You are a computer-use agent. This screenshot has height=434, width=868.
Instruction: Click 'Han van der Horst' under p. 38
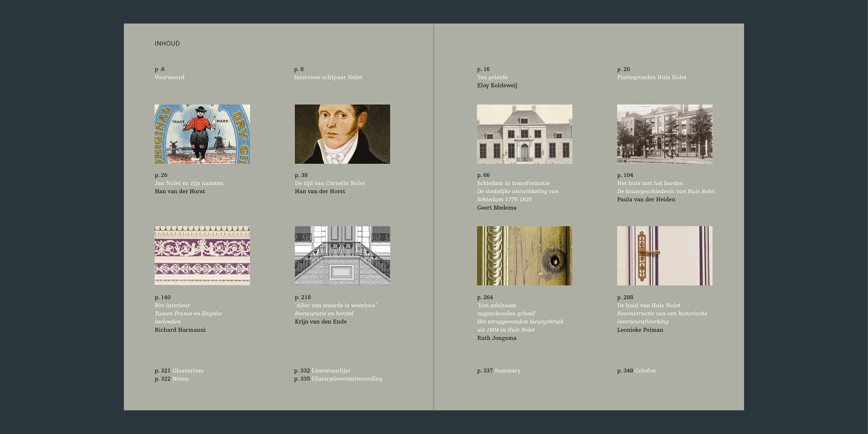320,192
